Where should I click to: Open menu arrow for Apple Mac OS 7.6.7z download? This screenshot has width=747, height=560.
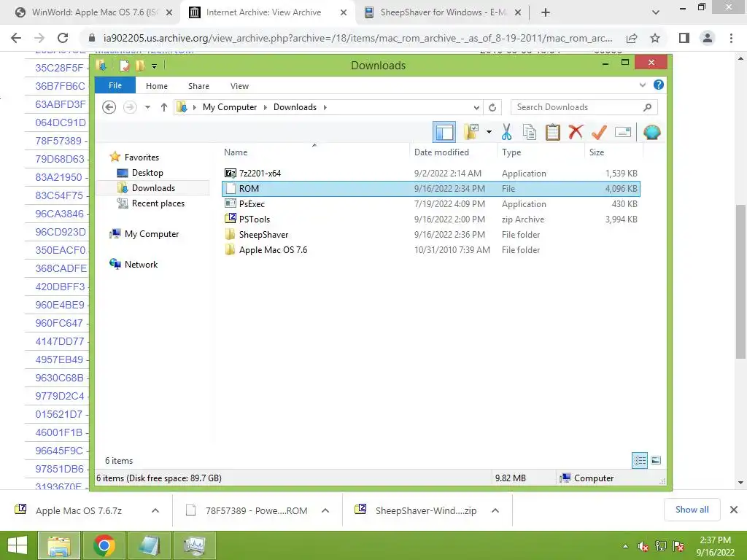155,510
